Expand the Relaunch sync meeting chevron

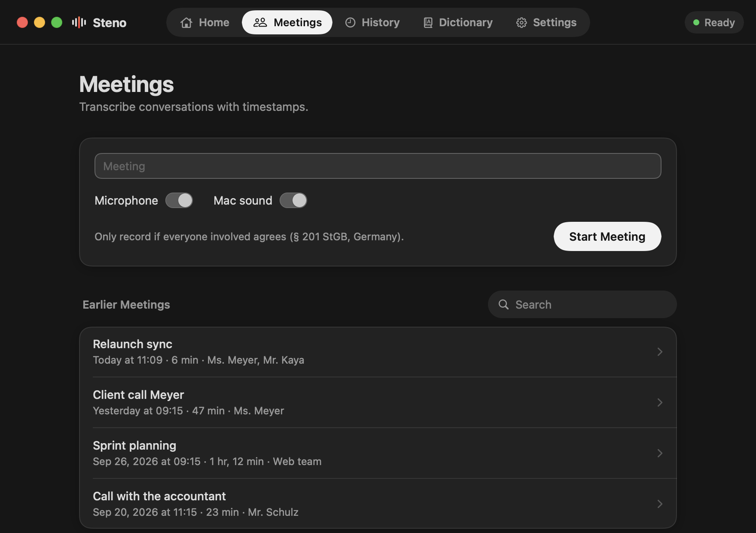click(x=660, y=352)
